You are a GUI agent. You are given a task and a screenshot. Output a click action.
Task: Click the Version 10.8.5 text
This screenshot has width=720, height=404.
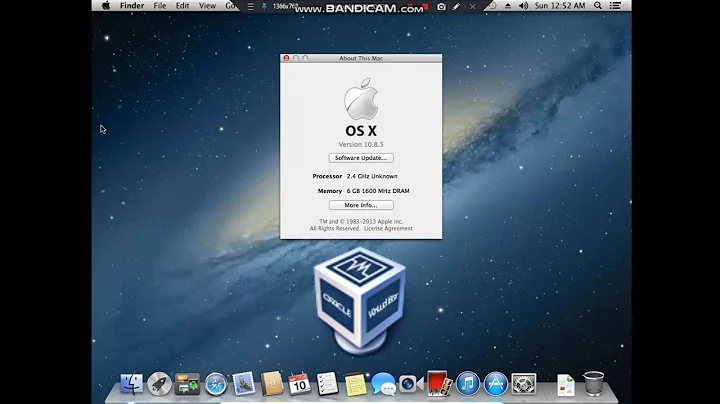tap(361, 144)
